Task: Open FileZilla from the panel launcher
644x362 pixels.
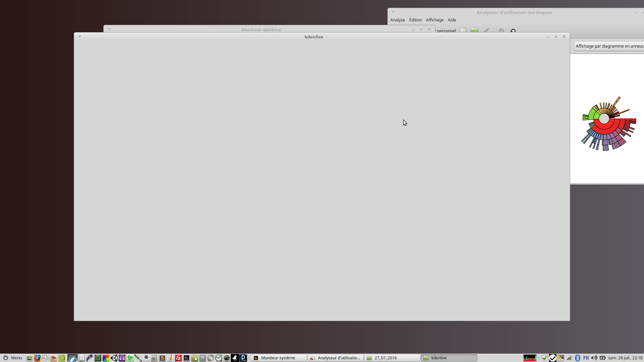Action: 178,358
